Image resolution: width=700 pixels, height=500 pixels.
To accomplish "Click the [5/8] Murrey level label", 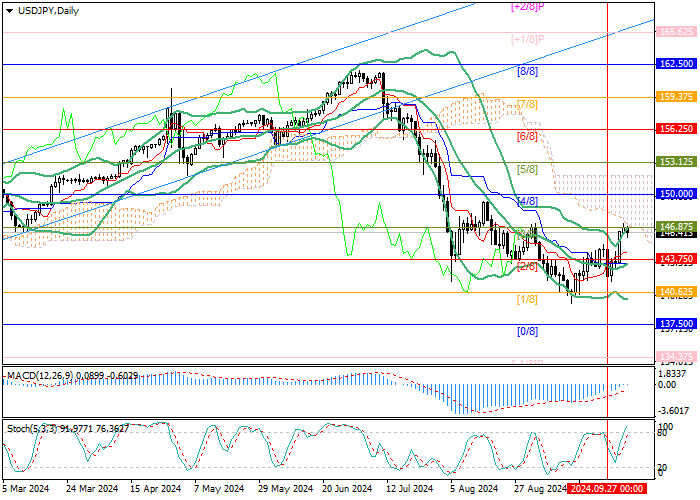I will pos(527,170).
